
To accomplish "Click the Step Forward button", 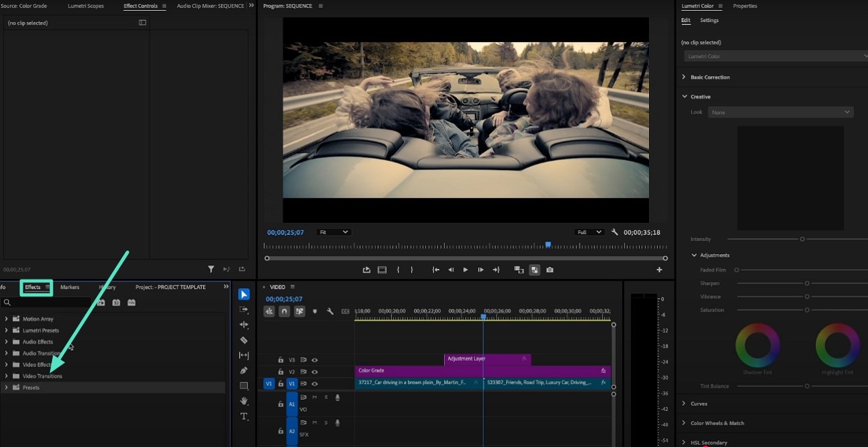I will (480, 270).
